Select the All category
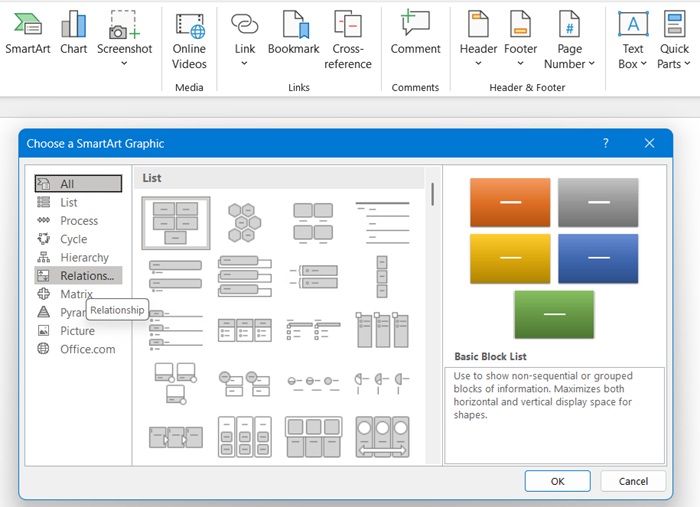This screenshot has height=507, width=700. 78,184
